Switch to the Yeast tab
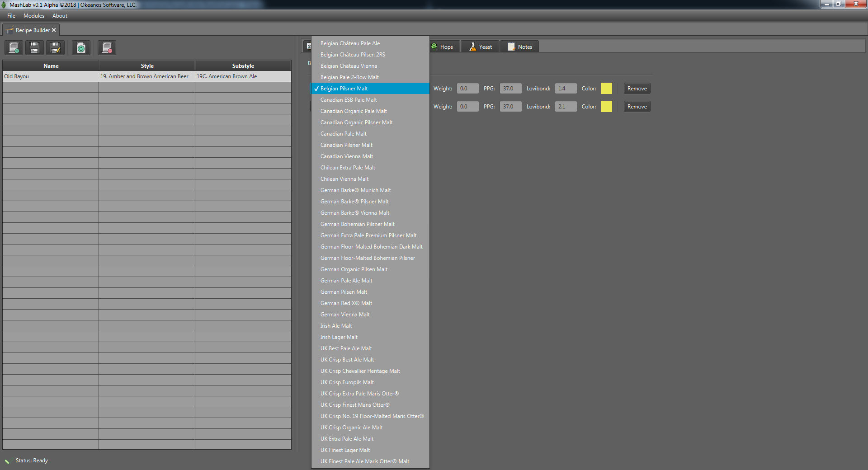Viewport: 868px width, 470px height. point(481,47)
